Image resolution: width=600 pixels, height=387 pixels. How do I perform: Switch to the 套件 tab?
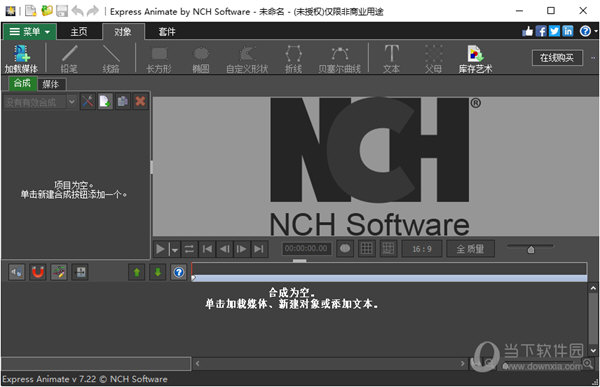pos(167,32)
